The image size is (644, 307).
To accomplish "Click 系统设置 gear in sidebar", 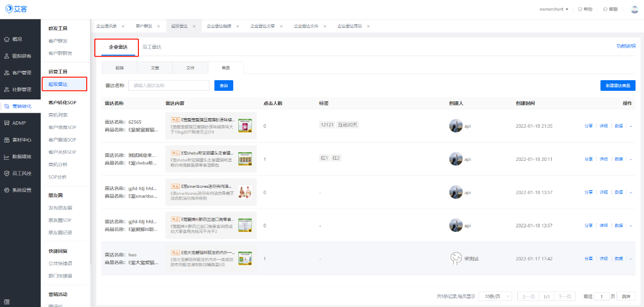I will 7,190.
